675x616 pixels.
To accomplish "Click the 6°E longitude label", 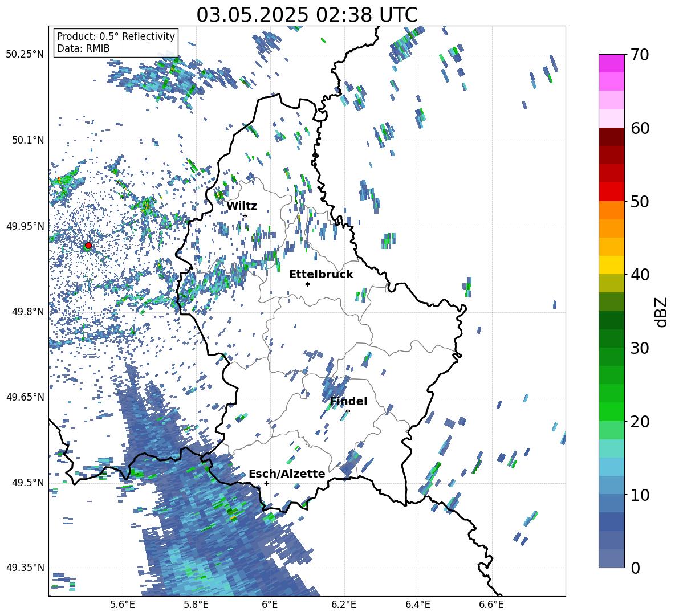I will point(270,605).
